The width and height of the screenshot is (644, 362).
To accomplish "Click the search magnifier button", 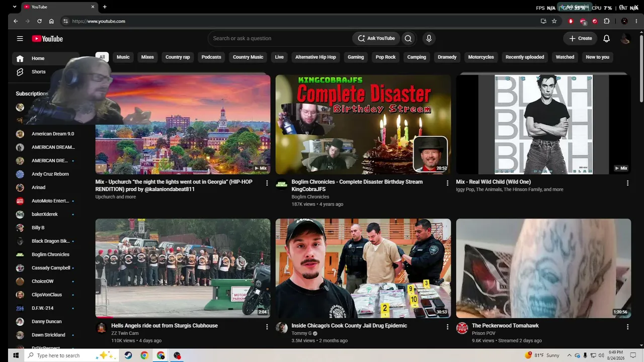I will 408,38.
